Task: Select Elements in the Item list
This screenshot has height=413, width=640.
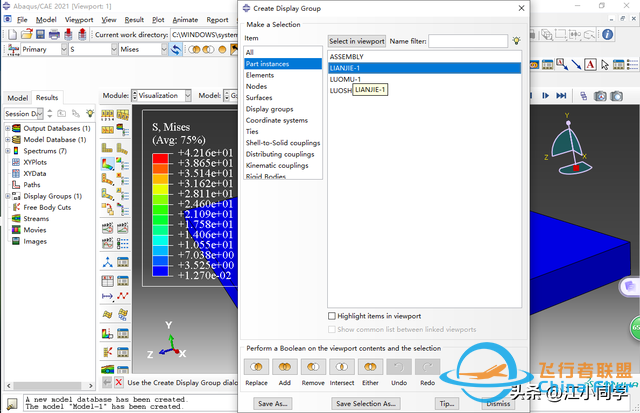Action: coord(260,75)
